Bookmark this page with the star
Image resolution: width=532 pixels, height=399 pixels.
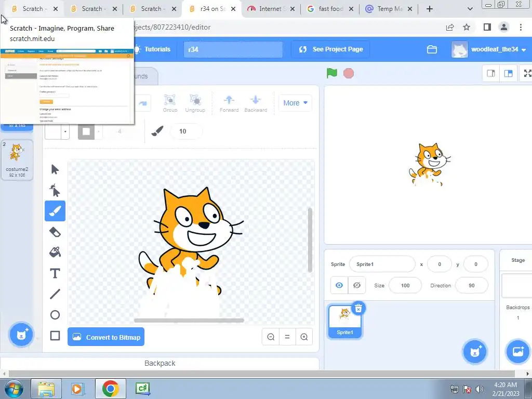pos(467,27)
